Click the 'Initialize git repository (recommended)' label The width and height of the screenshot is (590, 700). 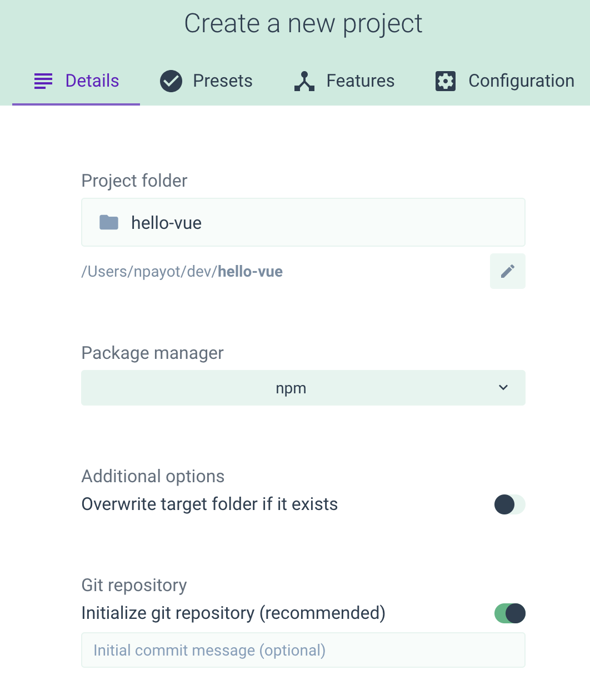(x=233, y=613)
